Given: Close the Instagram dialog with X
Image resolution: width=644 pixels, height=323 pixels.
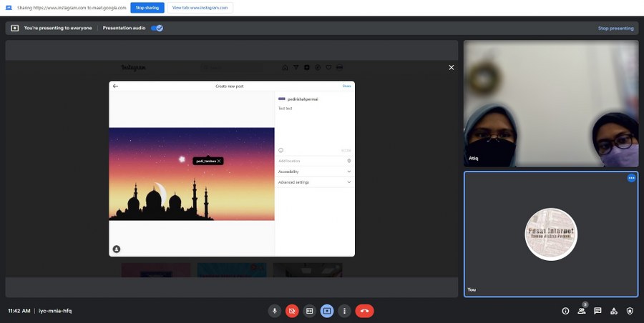Looking at the screenshot, I should [x=452, y=68].
